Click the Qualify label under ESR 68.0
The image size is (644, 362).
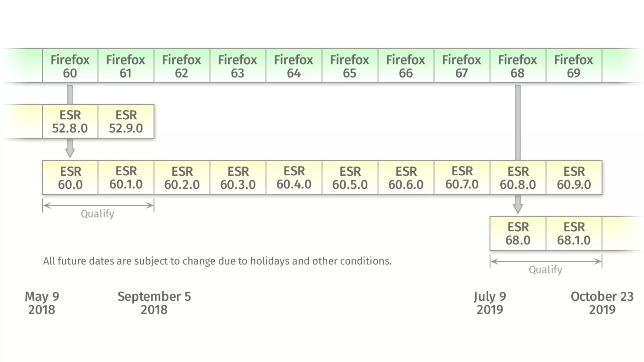[x=546, y=270]
